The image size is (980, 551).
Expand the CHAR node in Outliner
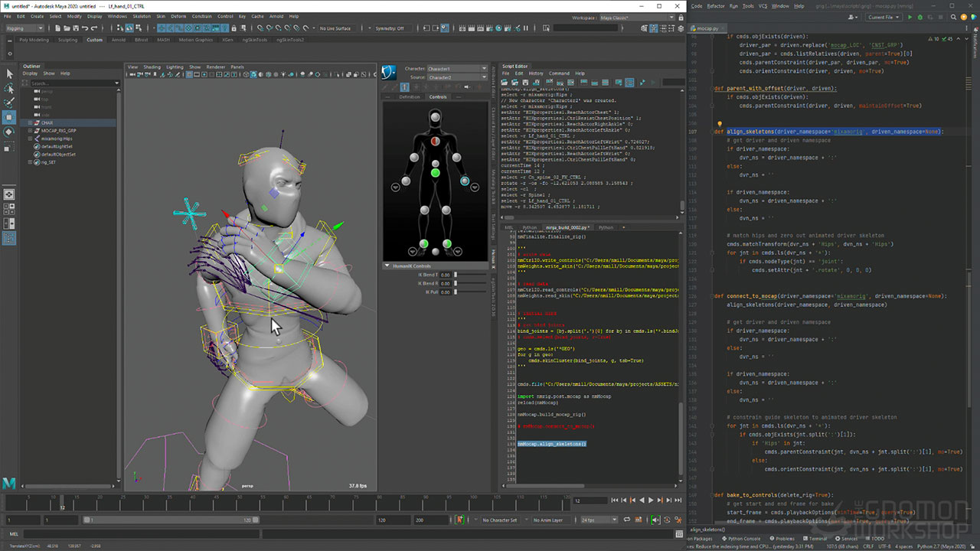coord(31,122)
